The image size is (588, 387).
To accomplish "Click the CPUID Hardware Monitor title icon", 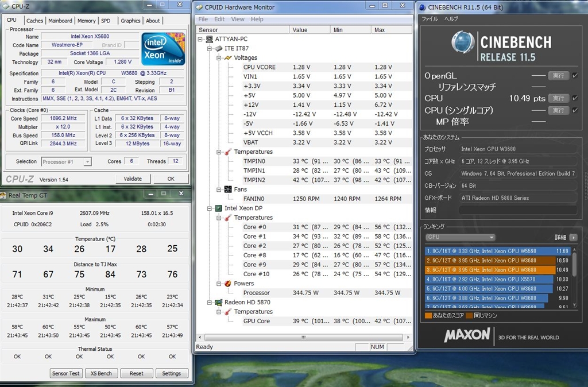I will pos(199,7).
